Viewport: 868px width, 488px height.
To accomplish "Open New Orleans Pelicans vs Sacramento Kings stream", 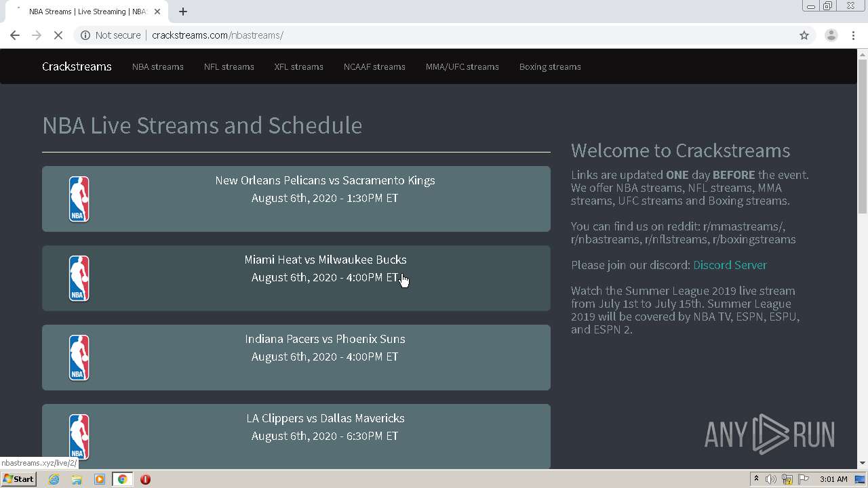I will tap(296, 199).
